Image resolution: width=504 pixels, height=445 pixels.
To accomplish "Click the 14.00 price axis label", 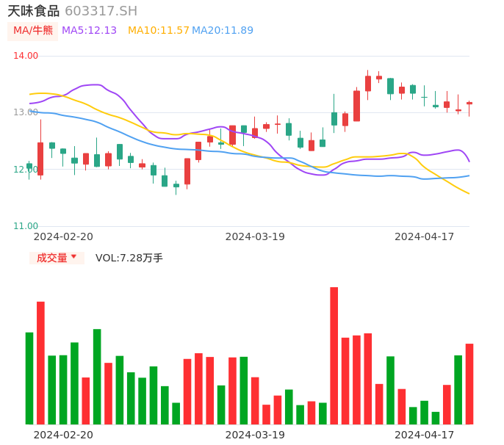I will 26,56.
